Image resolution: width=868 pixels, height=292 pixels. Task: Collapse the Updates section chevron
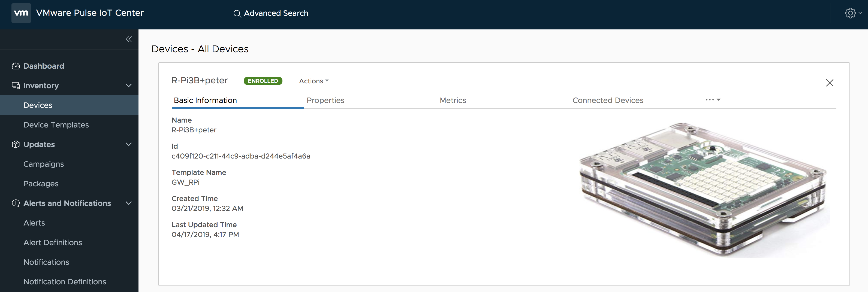pos(128,144)
